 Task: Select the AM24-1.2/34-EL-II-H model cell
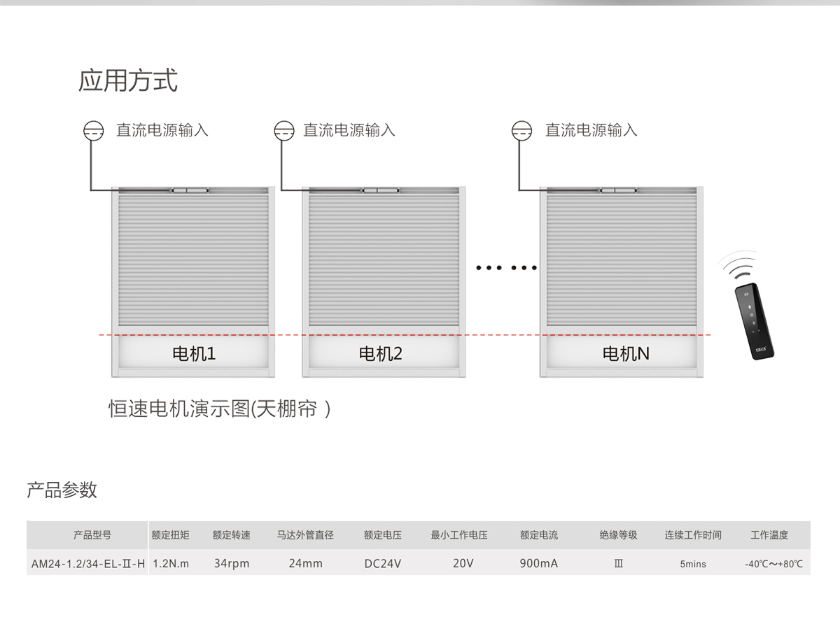[x=88, y=563]
